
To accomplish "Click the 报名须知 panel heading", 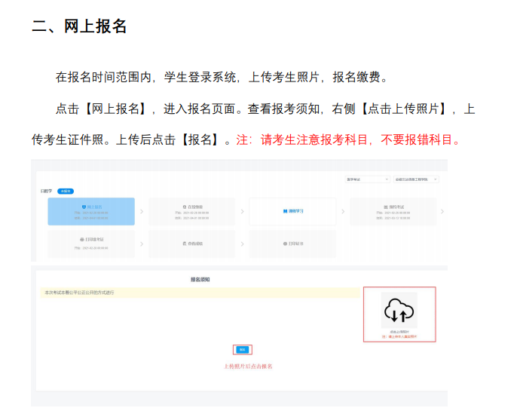I will 200,280.
